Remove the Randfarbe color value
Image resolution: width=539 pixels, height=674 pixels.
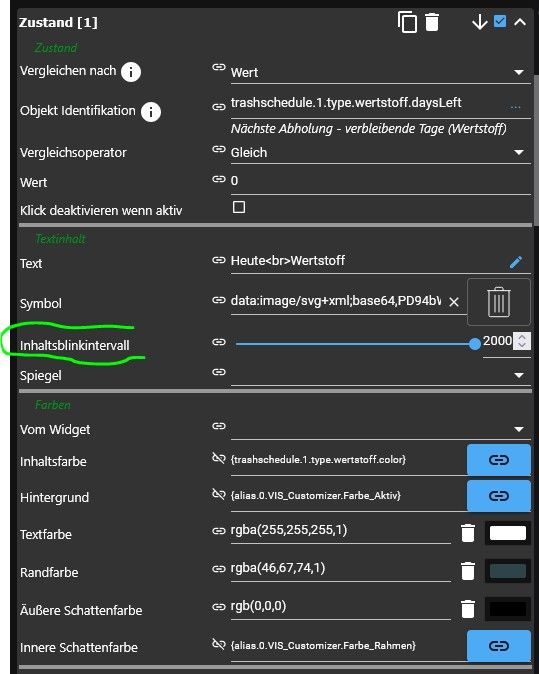(468, 571)
